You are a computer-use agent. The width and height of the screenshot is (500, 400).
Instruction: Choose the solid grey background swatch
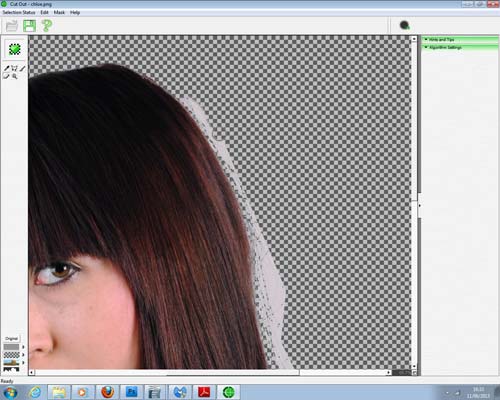click(x=11, y=347)
